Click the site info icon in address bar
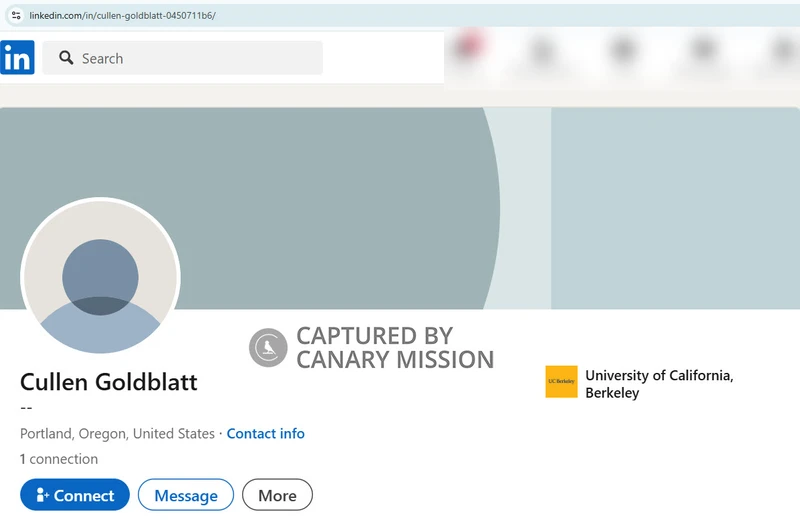 pyautogui.click(x=16, y=15)
